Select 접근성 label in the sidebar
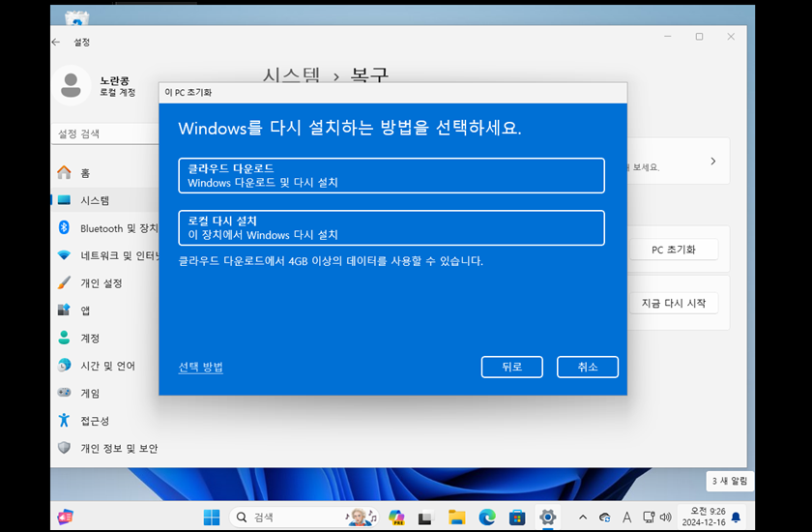Viewport: 812px width, 532px height. [x=95, y=421]
